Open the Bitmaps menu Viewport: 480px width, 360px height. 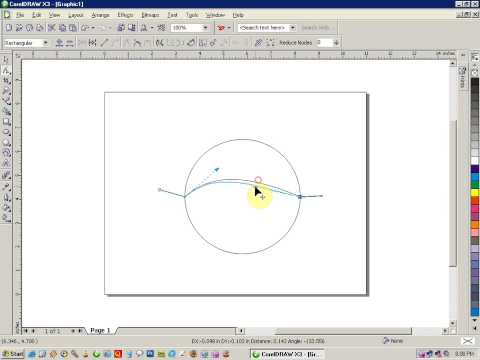click(x=150, y=15)
